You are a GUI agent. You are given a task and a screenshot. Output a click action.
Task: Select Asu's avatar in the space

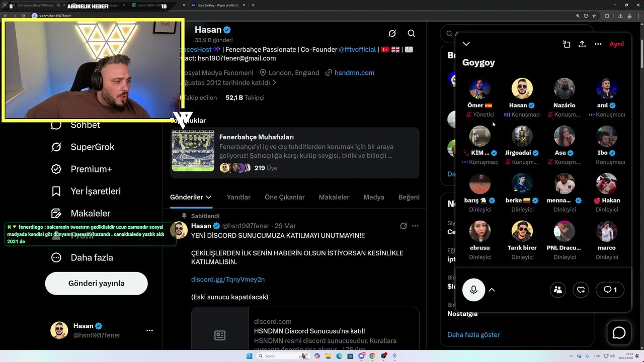tap(564, 136)
